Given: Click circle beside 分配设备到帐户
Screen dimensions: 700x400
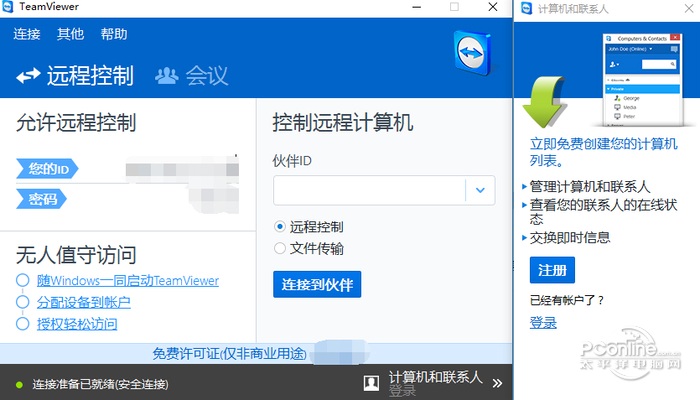Looking at the screenshot, I should (22, 302).
